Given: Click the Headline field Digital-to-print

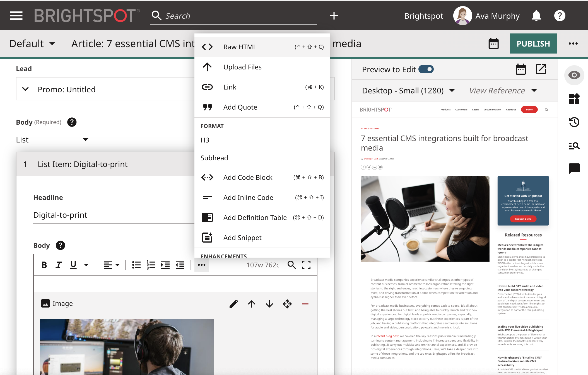Looking at the screenshot, I should point(114,215).
